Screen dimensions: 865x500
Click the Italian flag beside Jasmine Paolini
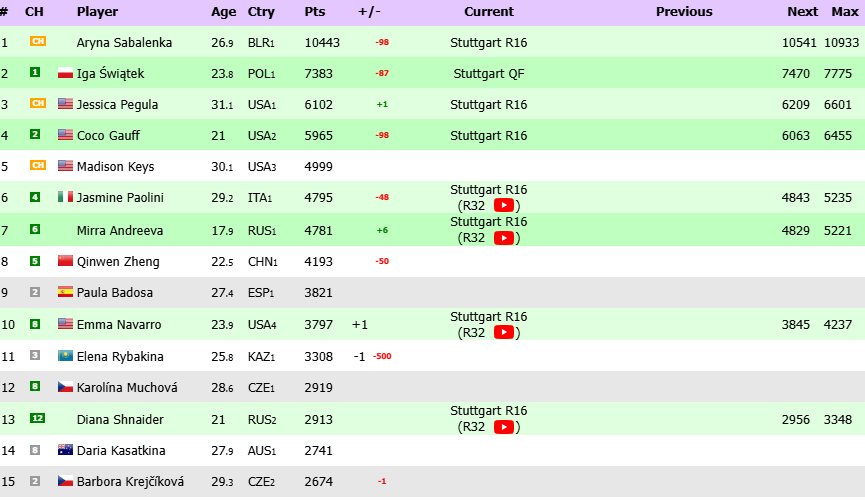pos(65,196)
